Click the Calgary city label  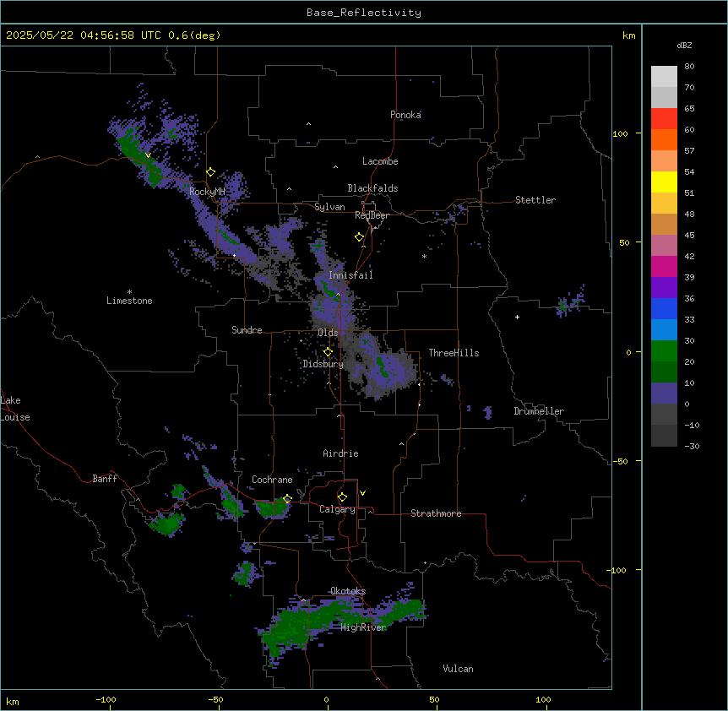(337, 509)
